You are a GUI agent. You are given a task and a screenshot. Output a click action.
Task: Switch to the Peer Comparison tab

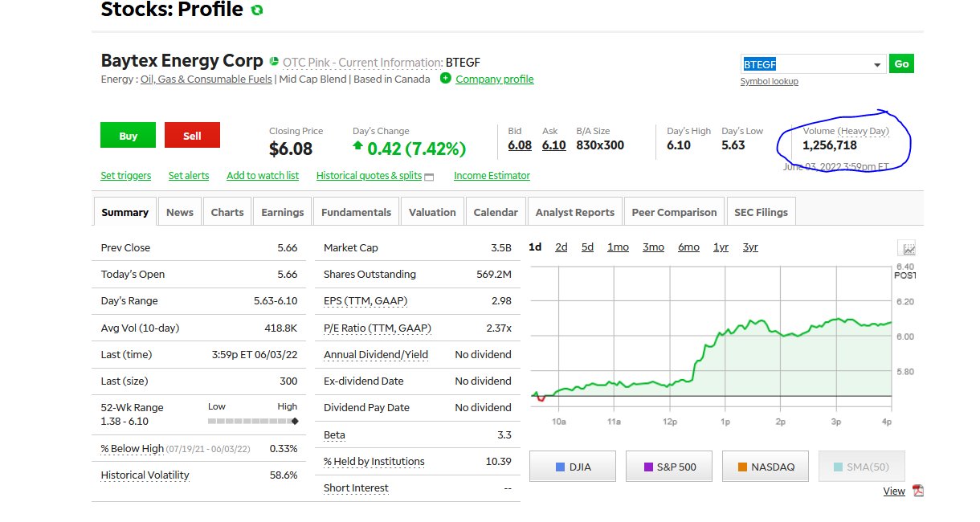(674, 212)
